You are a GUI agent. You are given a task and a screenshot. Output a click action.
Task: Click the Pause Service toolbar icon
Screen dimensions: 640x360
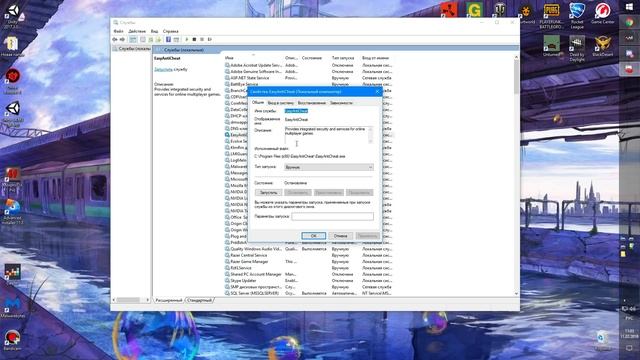(x=202, y=40)
